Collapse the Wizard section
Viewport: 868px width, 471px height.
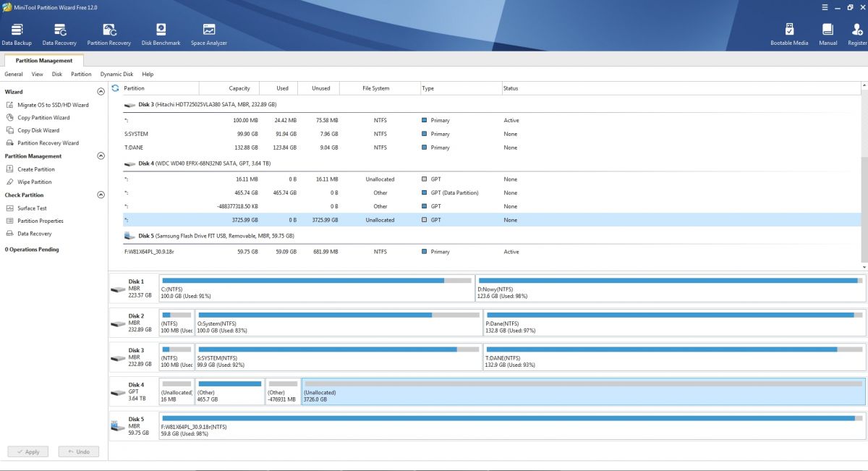coord(101,92)
